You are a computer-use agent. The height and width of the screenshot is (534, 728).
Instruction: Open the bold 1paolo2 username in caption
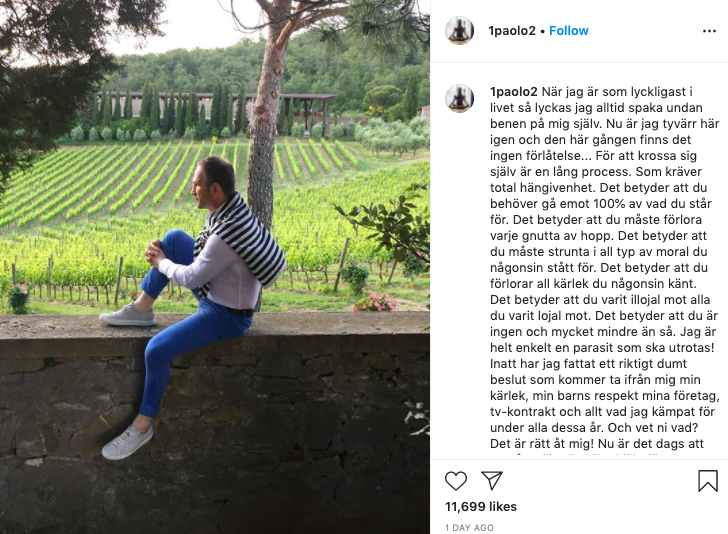514,92
